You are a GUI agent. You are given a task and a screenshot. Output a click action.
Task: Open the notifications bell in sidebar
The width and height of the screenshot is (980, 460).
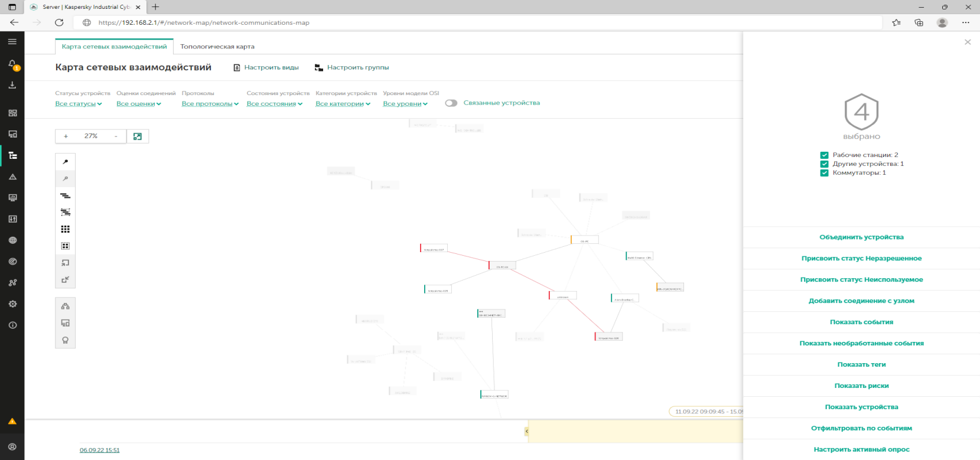pyautogui.click(x=12, y=64)
